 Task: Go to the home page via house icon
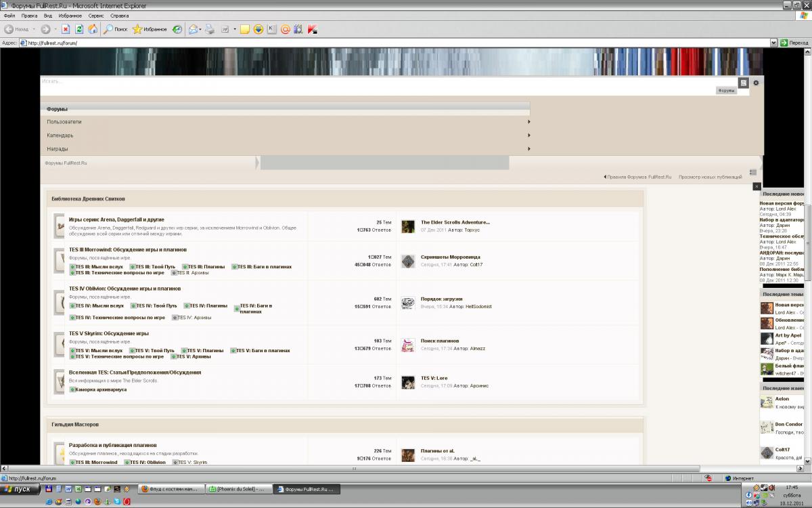tap(93, 29)
